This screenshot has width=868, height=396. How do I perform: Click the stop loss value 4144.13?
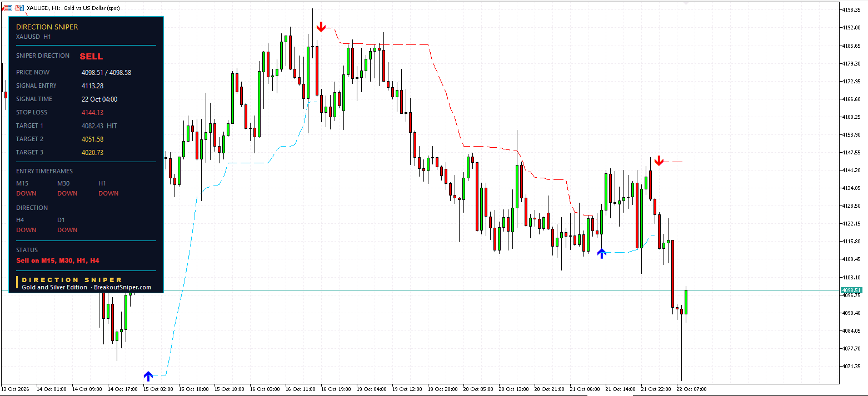92,112
